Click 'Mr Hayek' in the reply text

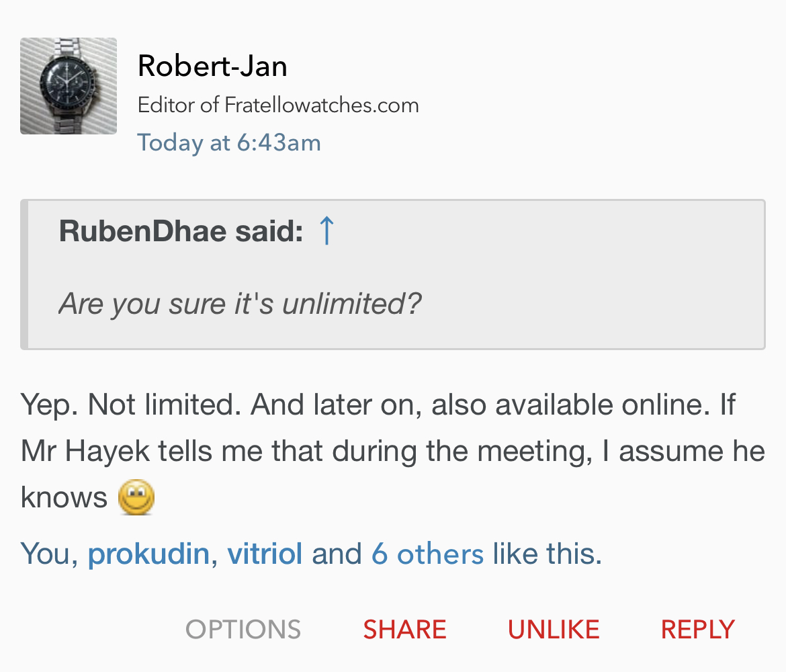click(85, 451)
